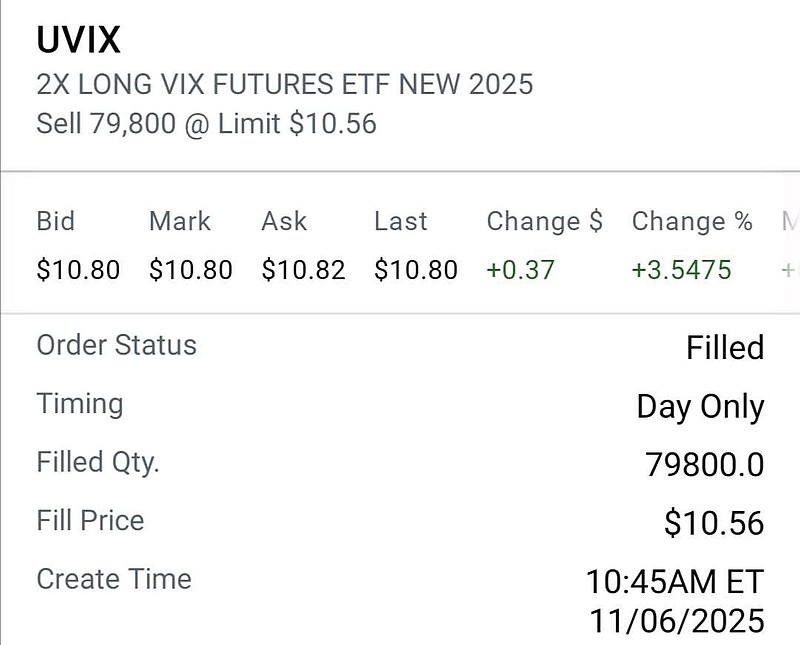Viewport: 800px width, 645px height.
Task: Tap the Fill Price value $10.56
Action: 713,523
